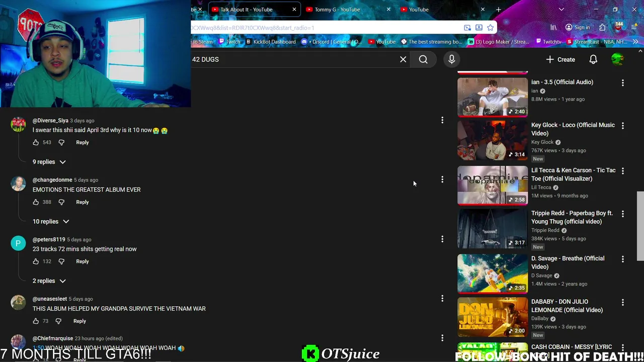This screenshot has width=644, height=362.
Task: Open the Discord General bookmark
Action: point(332,42)
